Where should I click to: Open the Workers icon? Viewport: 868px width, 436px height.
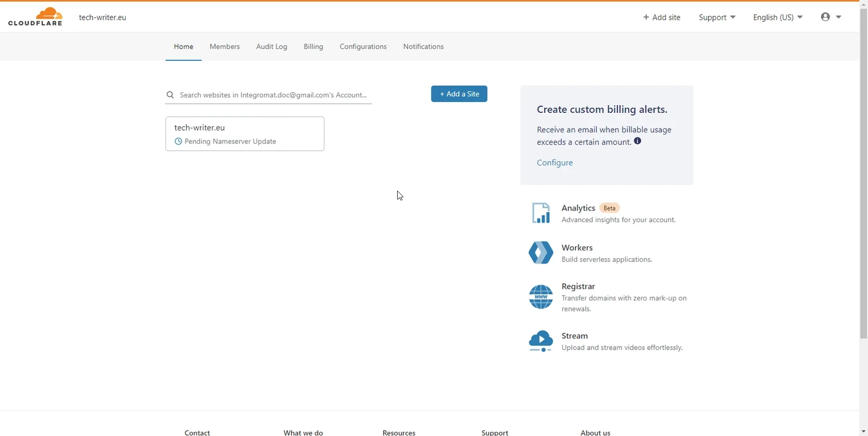541,253
